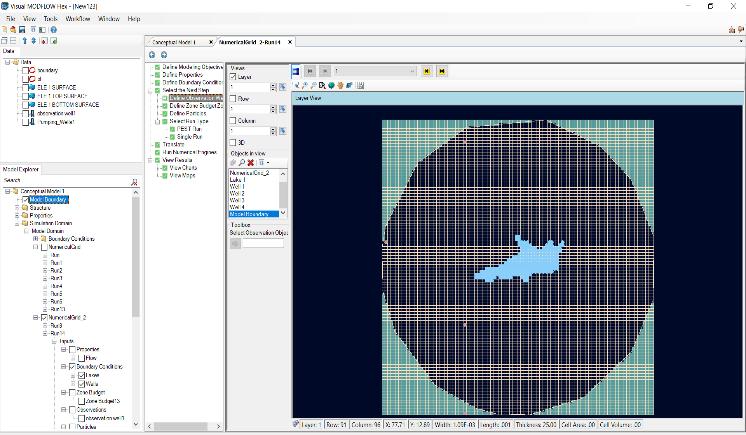Open the Window menu
Image resolution: width=746 pixels, height=435 pixels.
pyautogui.click(x=109, y=19)
